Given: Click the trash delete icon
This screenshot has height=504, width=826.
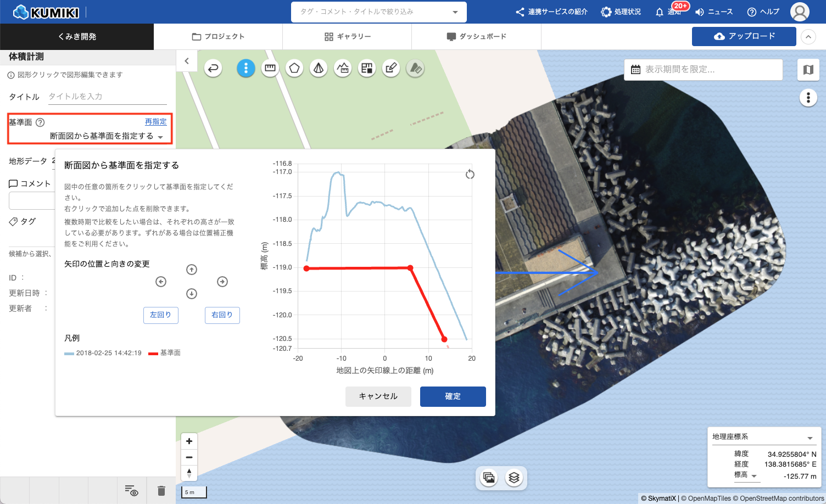Looking at the screenshot, I should pos(161,490).
